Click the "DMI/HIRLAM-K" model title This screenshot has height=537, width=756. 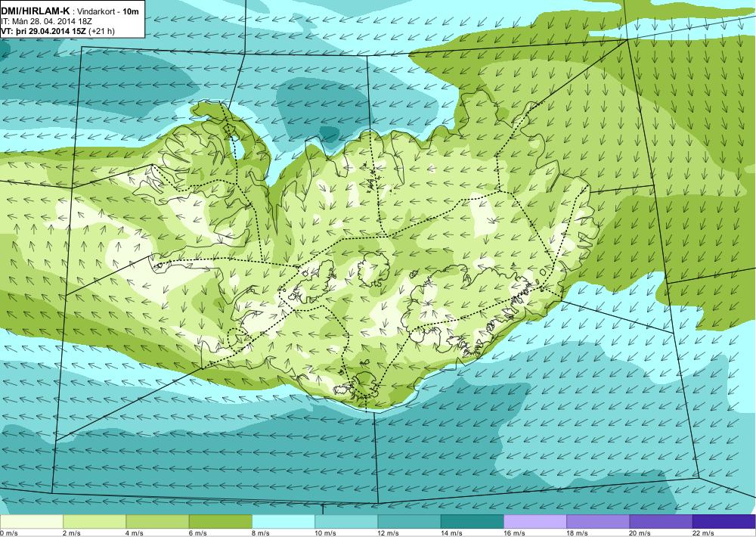pyautogui.click(x=36, y=11)
